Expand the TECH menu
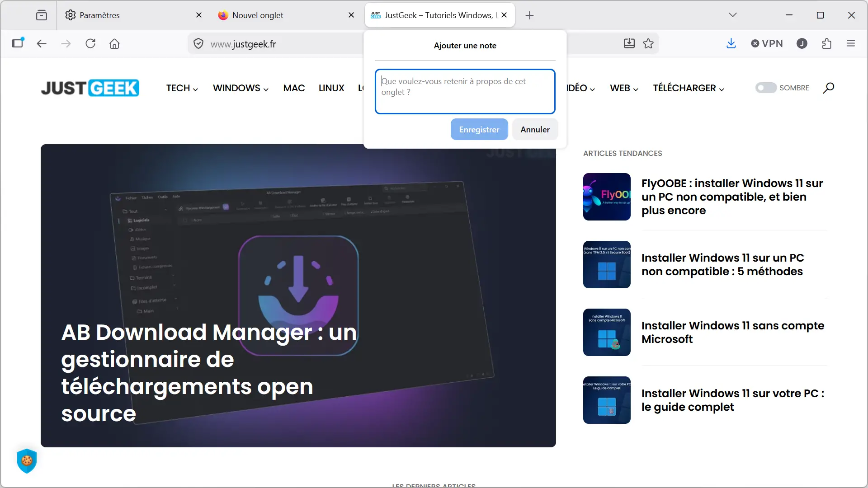The width and height of the screenshot is (868, 488). tap(182, 88)
